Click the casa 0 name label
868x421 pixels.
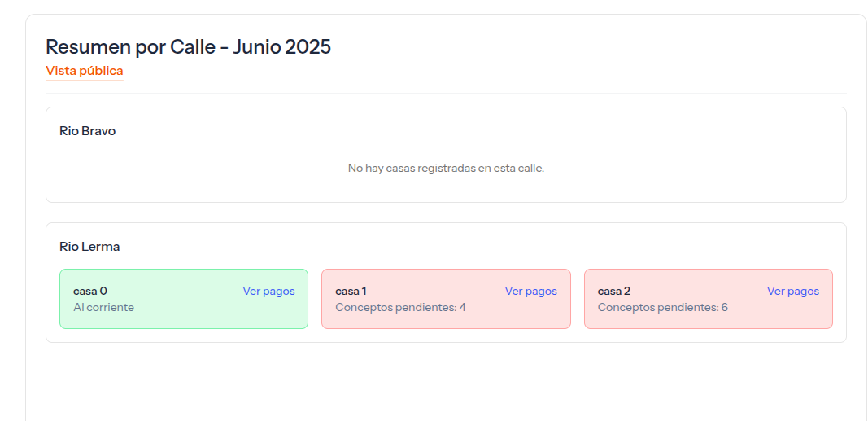pyautogui.click(x=90, y=291)
